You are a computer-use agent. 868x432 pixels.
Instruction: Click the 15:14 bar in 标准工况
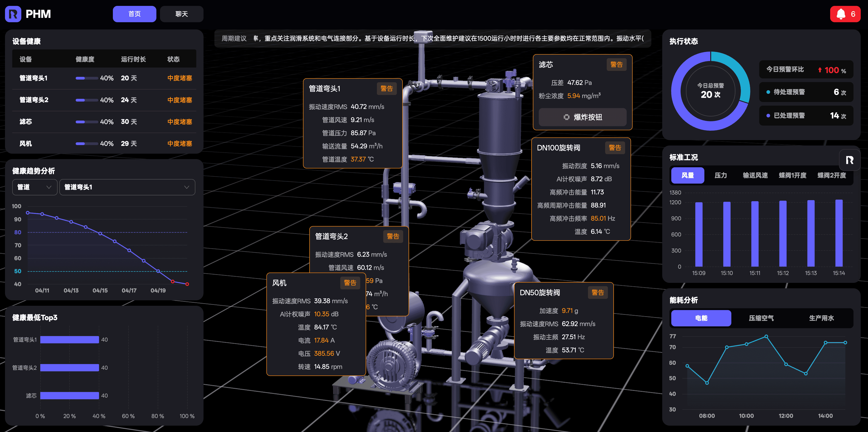tap(839, 233)
